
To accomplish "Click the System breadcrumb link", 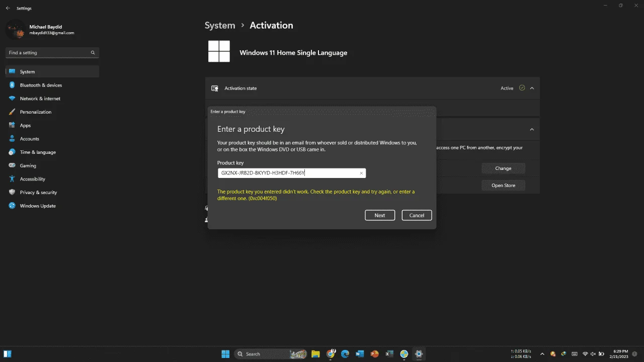I will tap(220, 25).
